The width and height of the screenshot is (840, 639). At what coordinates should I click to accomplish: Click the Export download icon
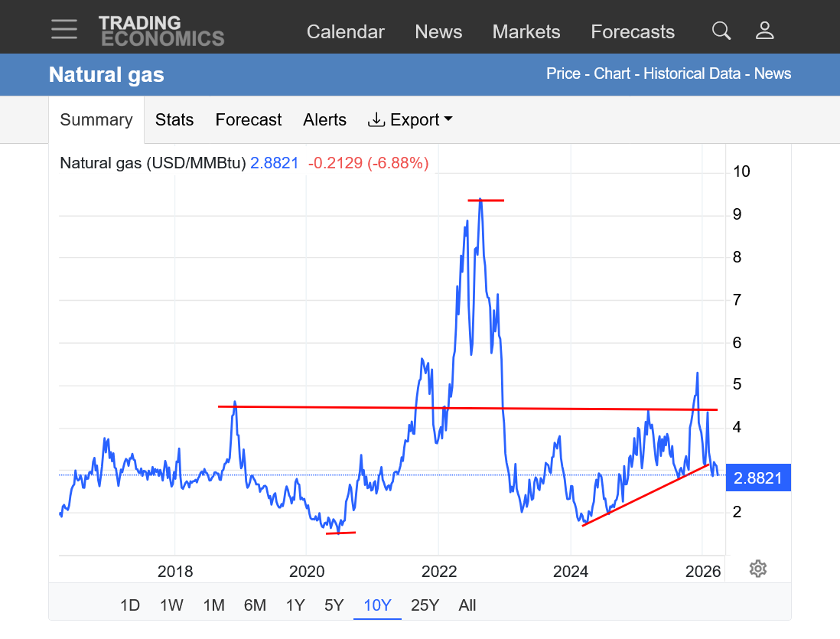(x=376, y=119)
